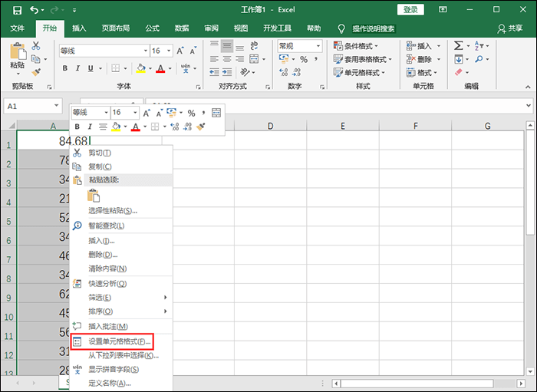Open the 文件 tab

click(x=17, y=28)
